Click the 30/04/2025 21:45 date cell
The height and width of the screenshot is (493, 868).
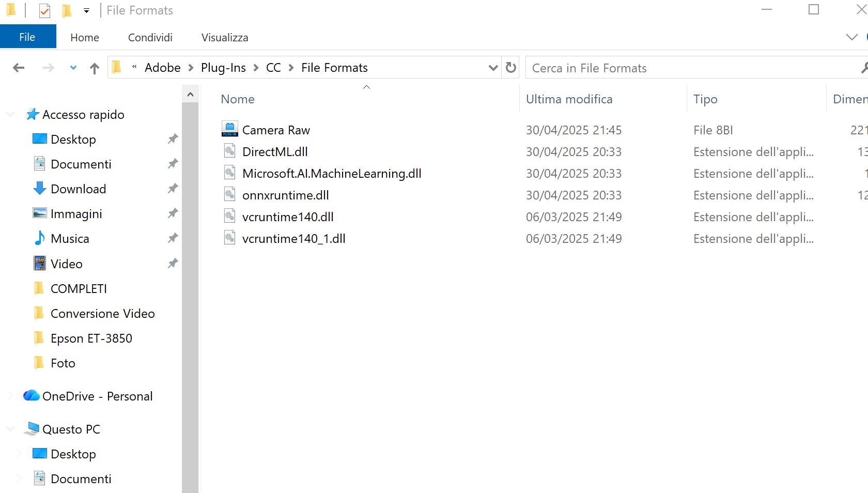pyautogui.click(x=574, y=130)
